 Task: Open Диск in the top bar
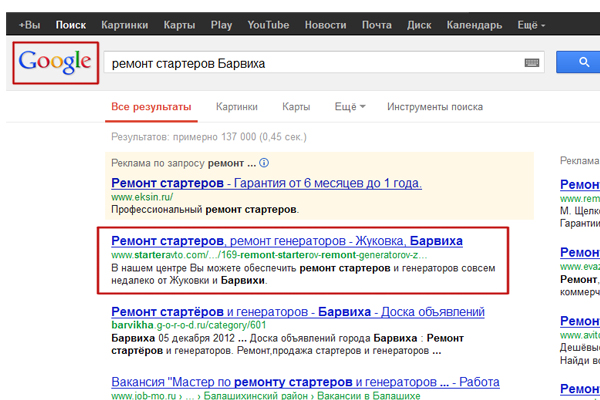[x=419, y=25]
